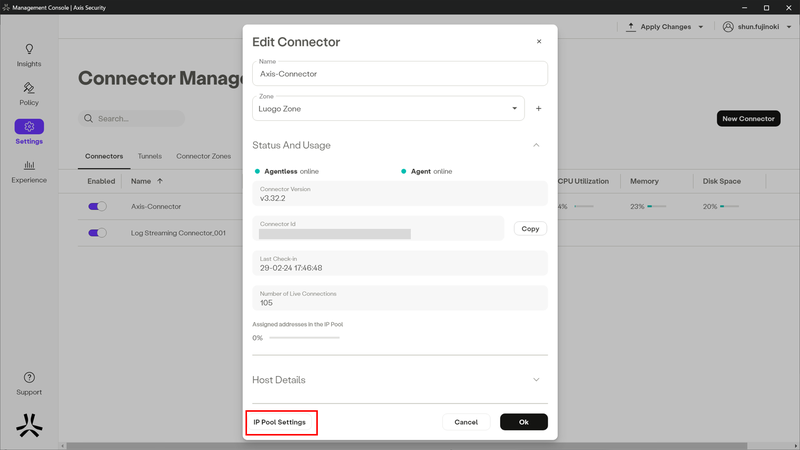Click the IP Pool assigned addresses progress bar
The width and height of the screenshot is (800, 450).
(x=305, y=338)
